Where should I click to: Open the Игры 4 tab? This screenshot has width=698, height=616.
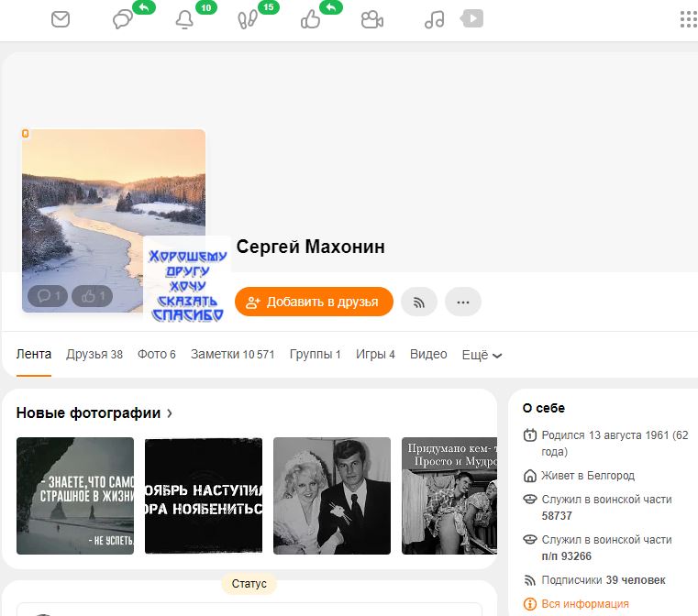(375, 355)
